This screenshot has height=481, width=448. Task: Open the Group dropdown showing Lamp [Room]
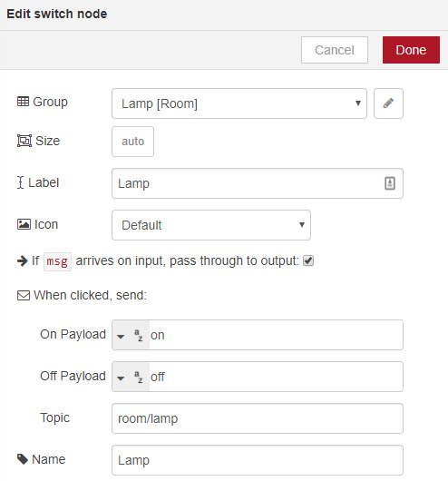point(239,103)
